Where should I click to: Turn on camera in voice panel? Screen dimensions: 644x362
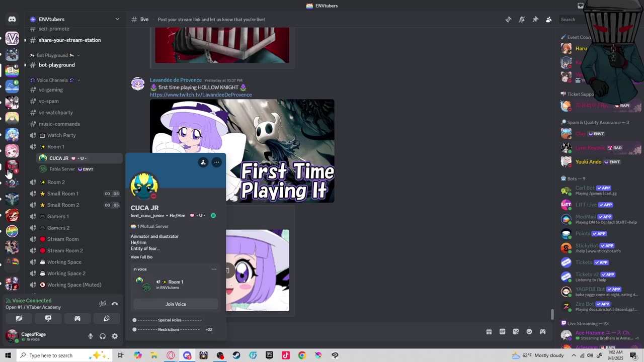coord(19,319)
